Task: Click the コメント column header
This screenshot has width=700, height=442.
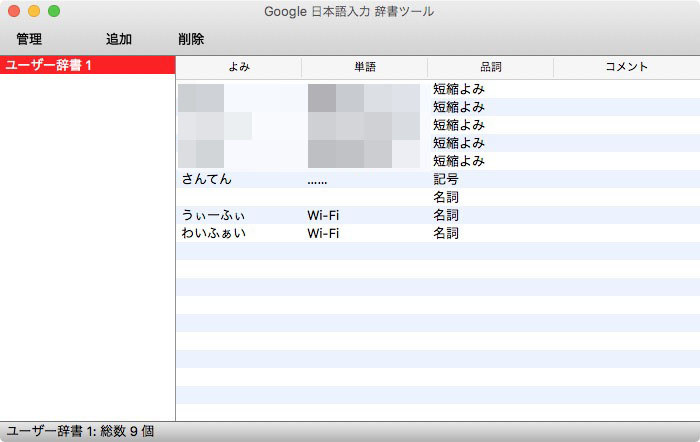Action: [626, 67]
